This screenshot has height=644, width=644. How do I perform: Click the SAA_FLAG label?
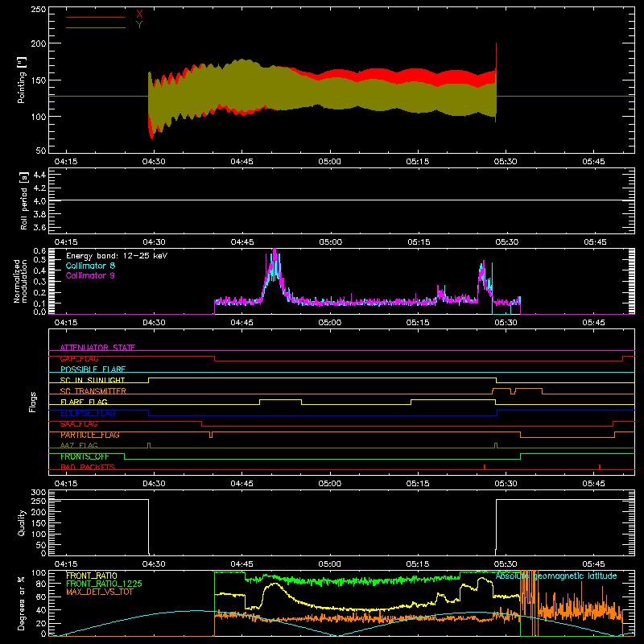click(x=79, y=424)
